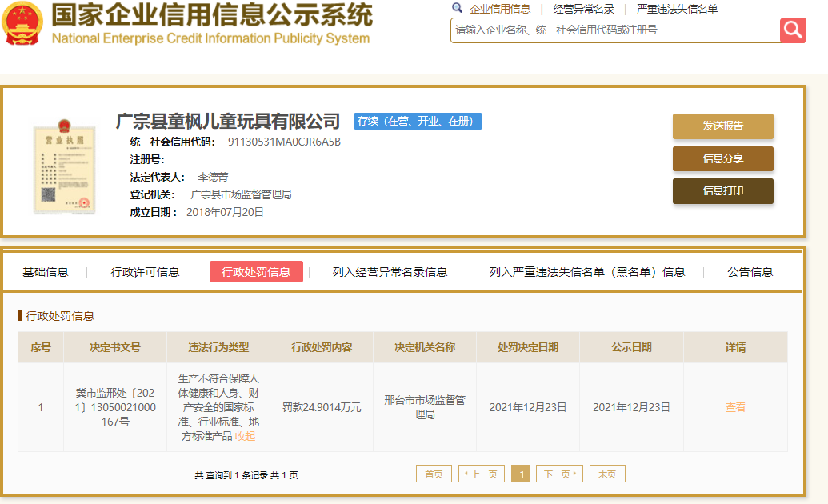Click the 罚款24.9014万元 penalty cell
This screenshot has height=504, width=828.
[x=322, y=407]
